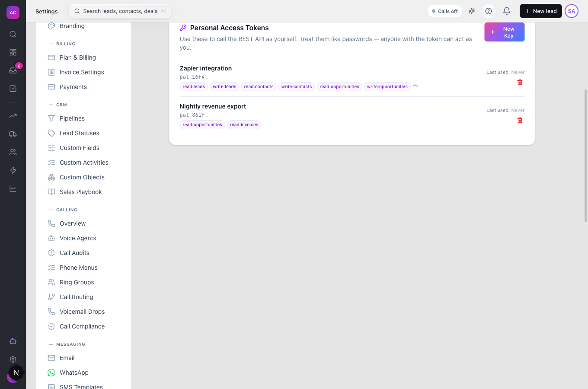Open the delivery truck icon in left rail
The height and width of the screenshot is (389, 588).
coord(13,134)
